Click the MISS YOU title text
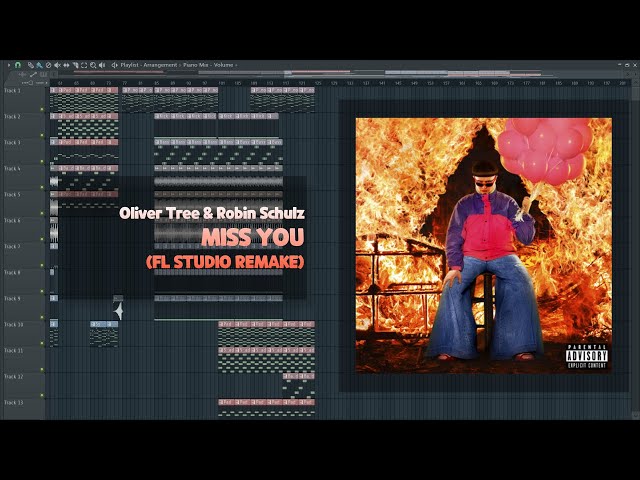The height and width of the screenshot is (480, 640). (x=253, y=238)
